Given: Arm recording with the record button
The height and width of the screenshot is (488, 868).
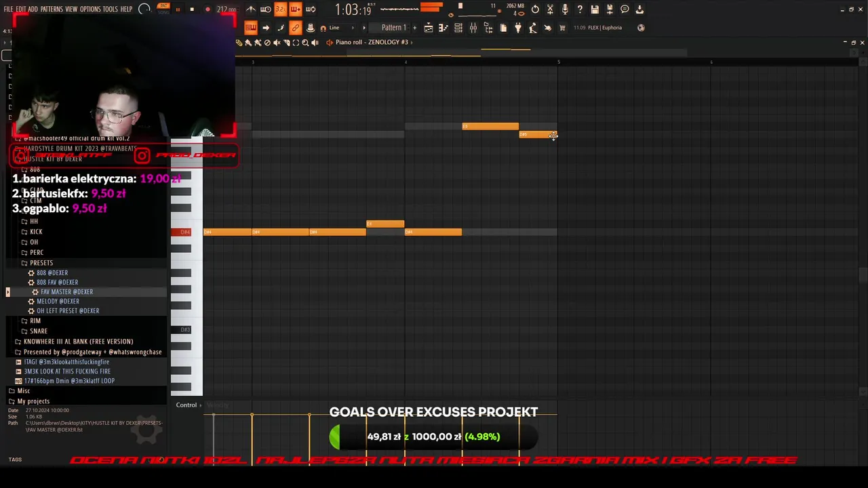Looking at the screenshot, I should pyautogui.click(x=208, y=9).
